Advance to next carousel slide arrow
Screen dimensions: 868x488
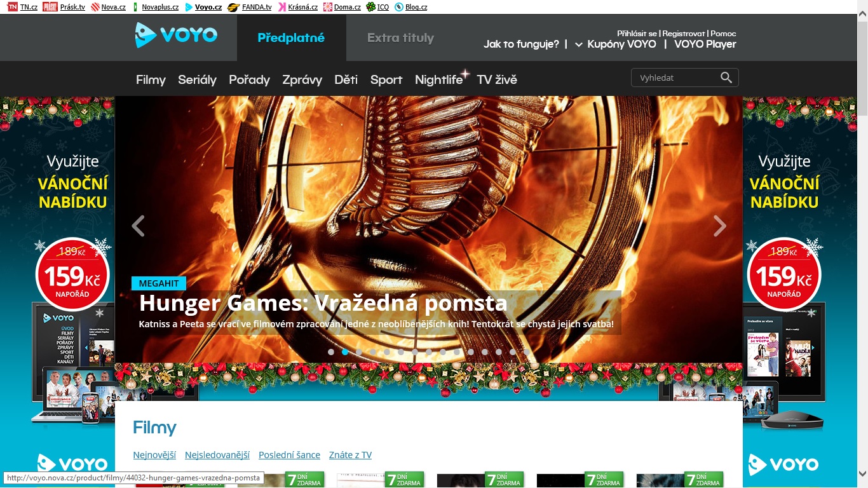click(719, 226)
